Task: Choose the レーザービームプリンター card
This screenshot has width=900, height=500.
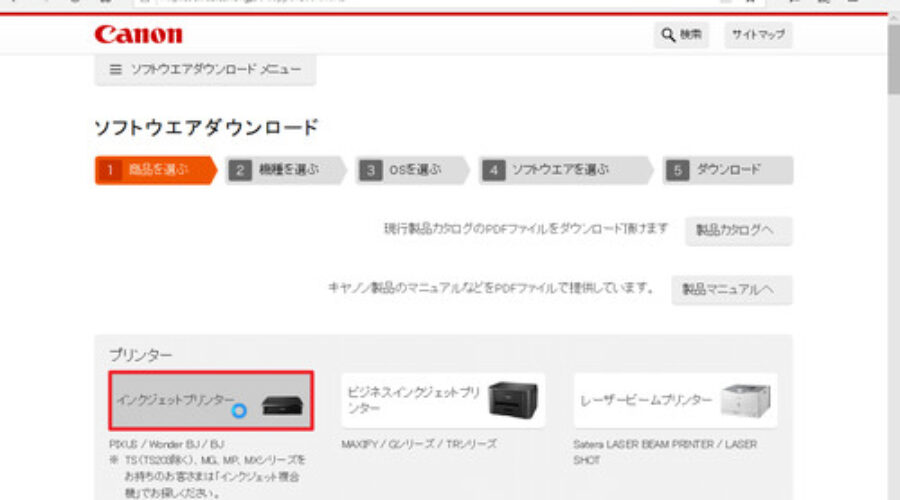Action: 676,401
